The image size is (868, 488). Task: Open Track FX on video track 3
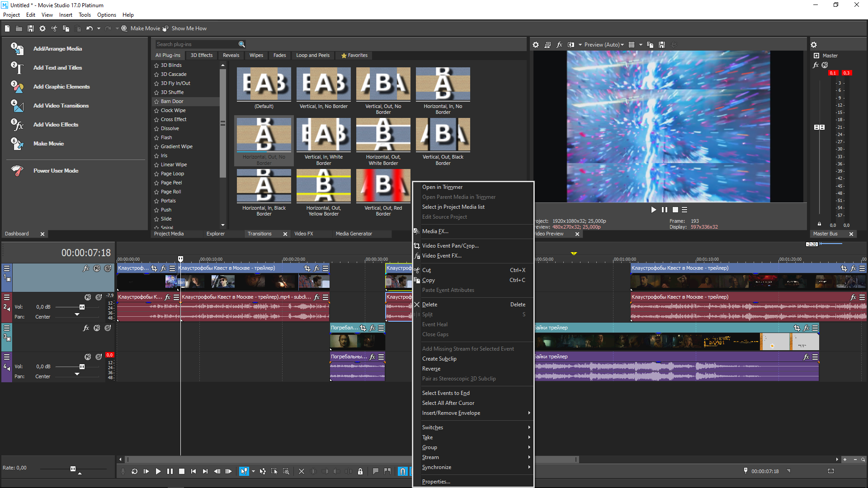[x=86, y=328]
